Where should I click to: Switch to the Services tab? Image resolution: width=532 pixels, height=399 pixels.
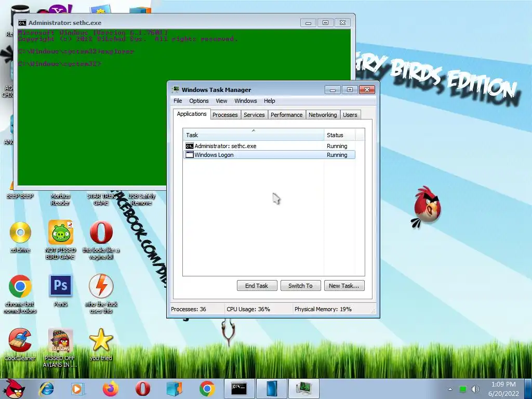[x=254, y=115]
